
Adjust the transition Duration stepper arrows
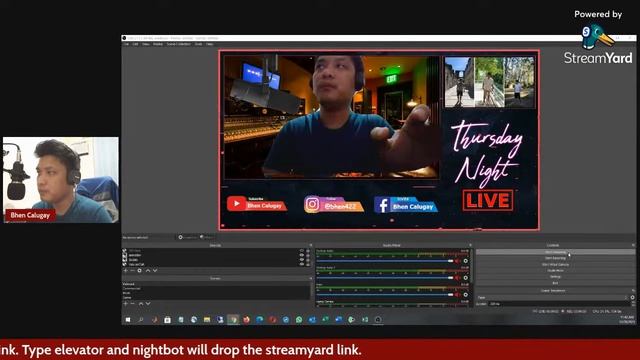pyautogui.click(x=633, y=304)
